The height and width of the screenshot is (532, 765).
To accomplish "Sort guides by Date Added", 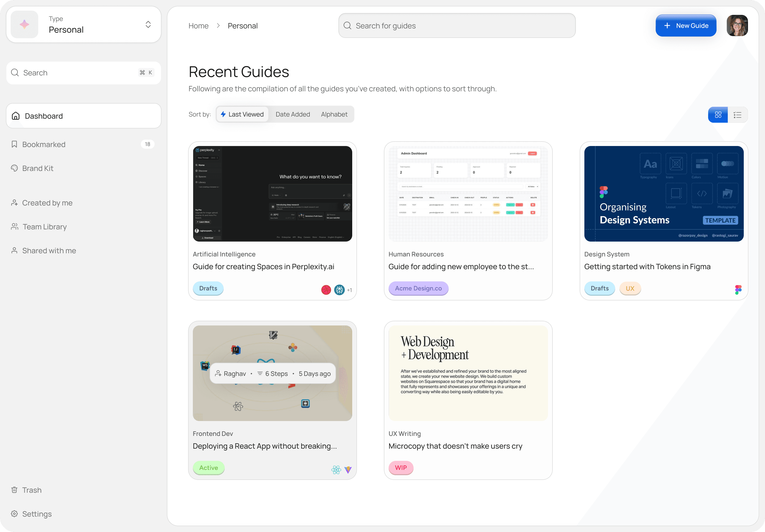I will point(292,114).
